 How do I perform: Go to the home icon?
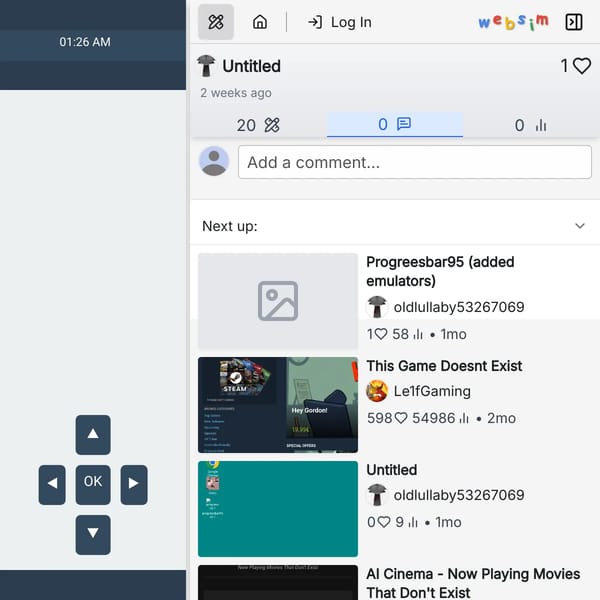[x=260, y=22]
